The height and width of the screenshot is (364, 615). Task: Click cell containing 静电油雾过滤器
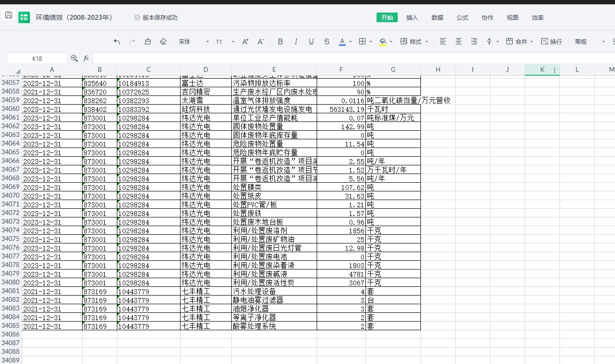[x=274, y=300]
